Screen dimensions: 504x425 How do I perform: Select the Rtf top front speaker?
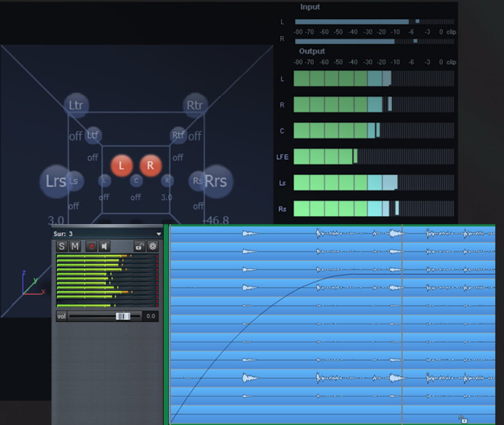(178, 135)
